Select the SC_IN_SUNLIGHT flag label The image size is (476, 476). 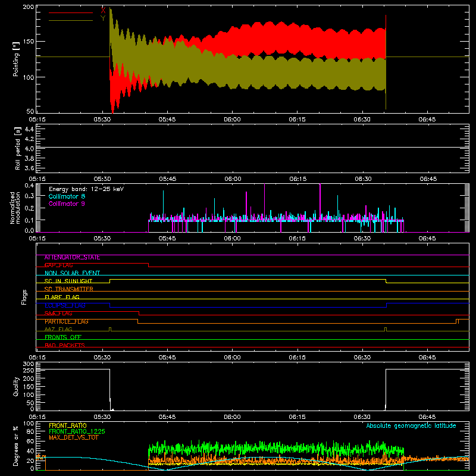click(68, 281)
